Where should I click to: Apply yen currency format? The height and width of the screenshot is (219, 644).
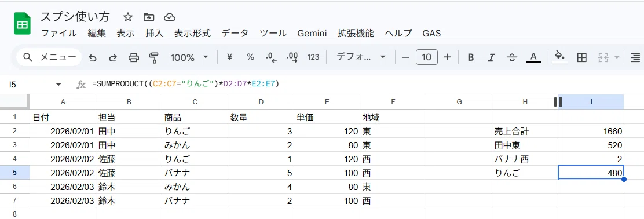tap(229, 57)
